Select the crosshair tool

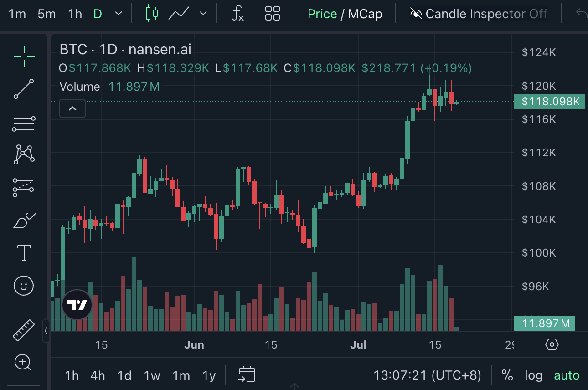pyautogui.click(x=23, y=56)
